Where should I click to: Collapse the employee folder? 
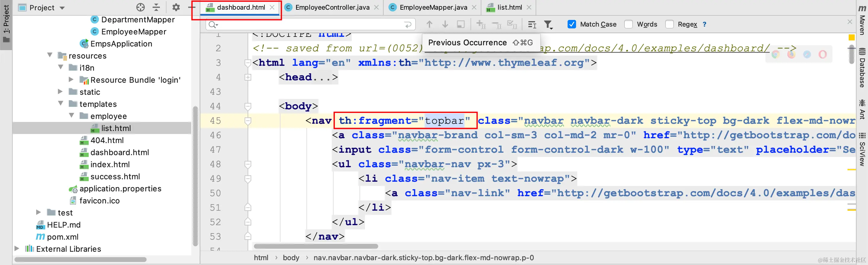tap(71, 115)
